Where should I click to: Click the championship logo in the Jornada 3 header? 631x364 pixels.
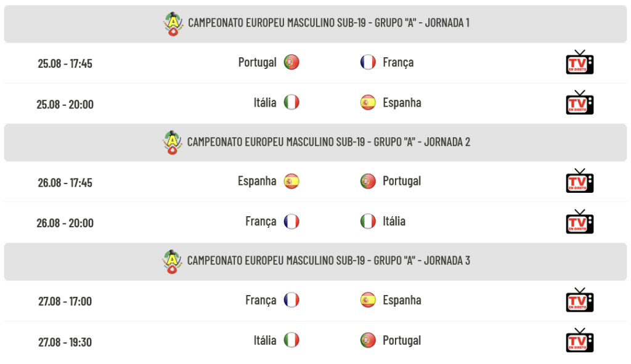click(173, 261)
